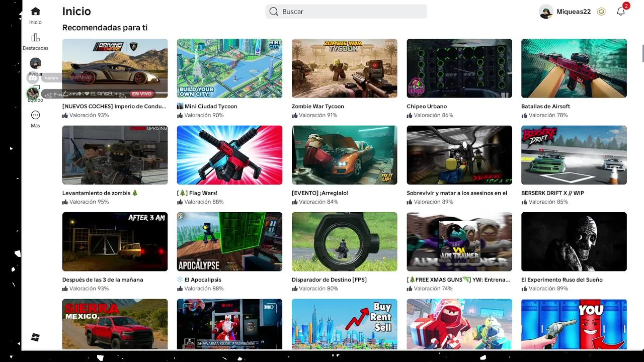Click thumbs-up icon under Mini Ciudad Tycoon
Screen dimensions: 644x362
coord(180,115)
